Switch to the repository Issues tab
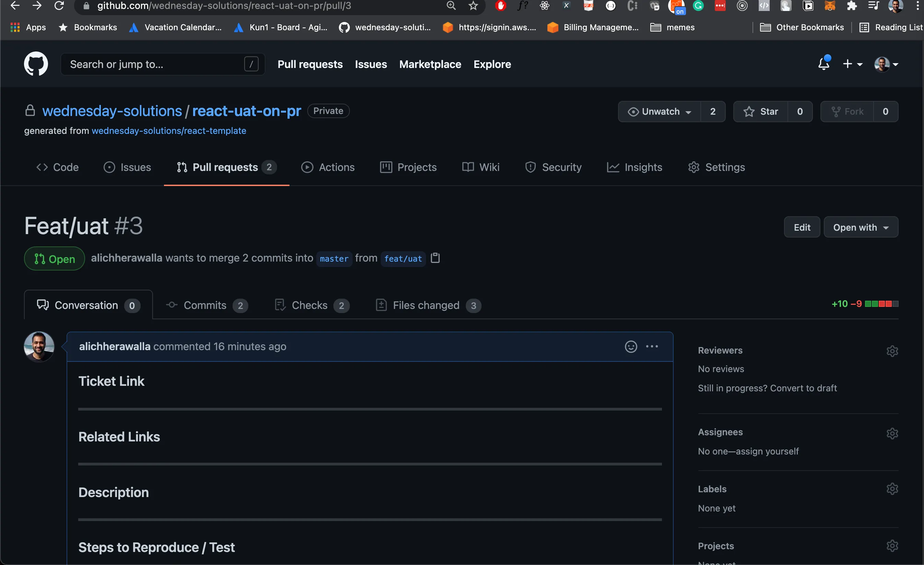 pyautogui.click(x=127, y=167)
